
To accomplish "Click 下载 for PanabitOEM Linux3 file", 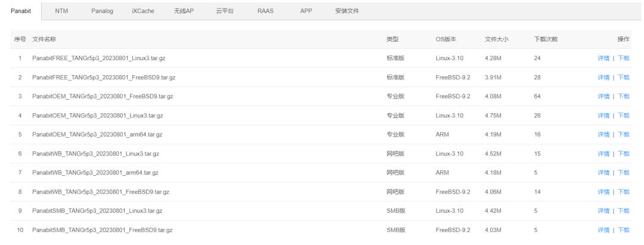I will [x=624, y=115].
